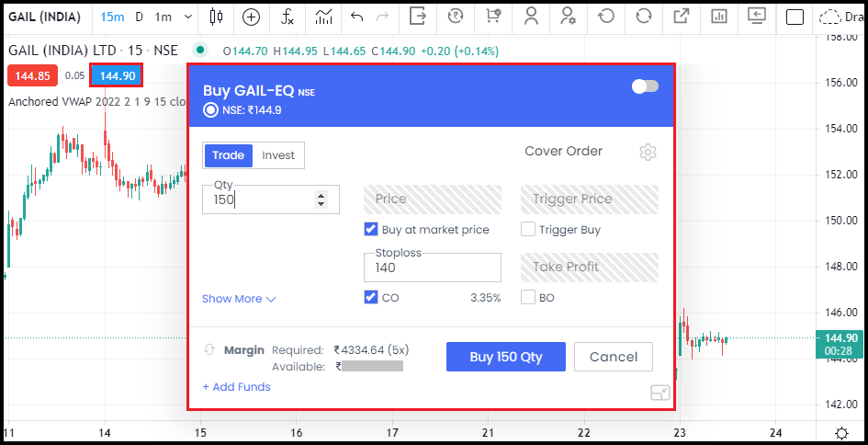
Task: Increase or decrease Qty with stepper arrows
Action: click(x=321, y=200)
